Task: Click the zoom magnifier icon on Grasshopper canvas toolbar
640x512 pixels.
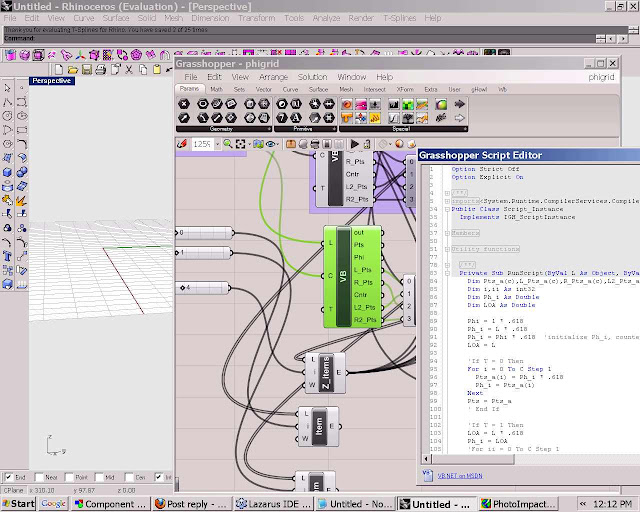Action: coord(228,145)
